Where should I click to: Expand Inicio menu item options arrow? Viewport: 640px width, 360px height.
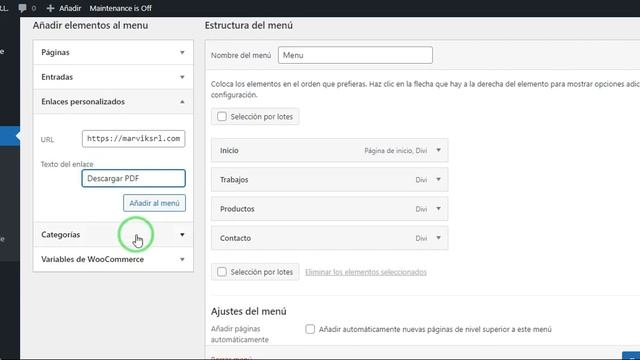click(x=438, y=150)
